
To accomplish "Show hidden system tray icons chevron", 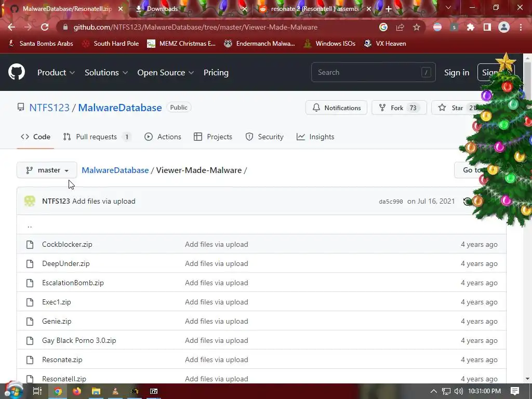I will pyautogui.click(x=434, y=391).
